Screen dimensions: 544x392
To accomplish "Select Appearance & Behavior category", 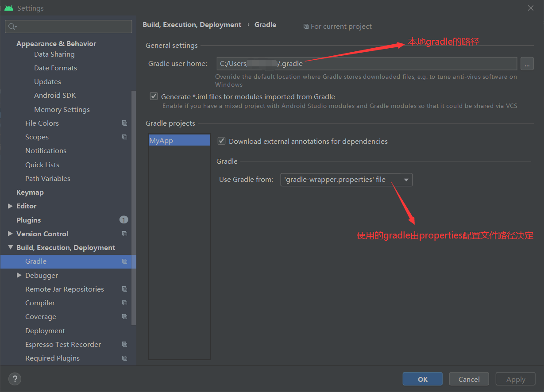I will coord(56,43).
